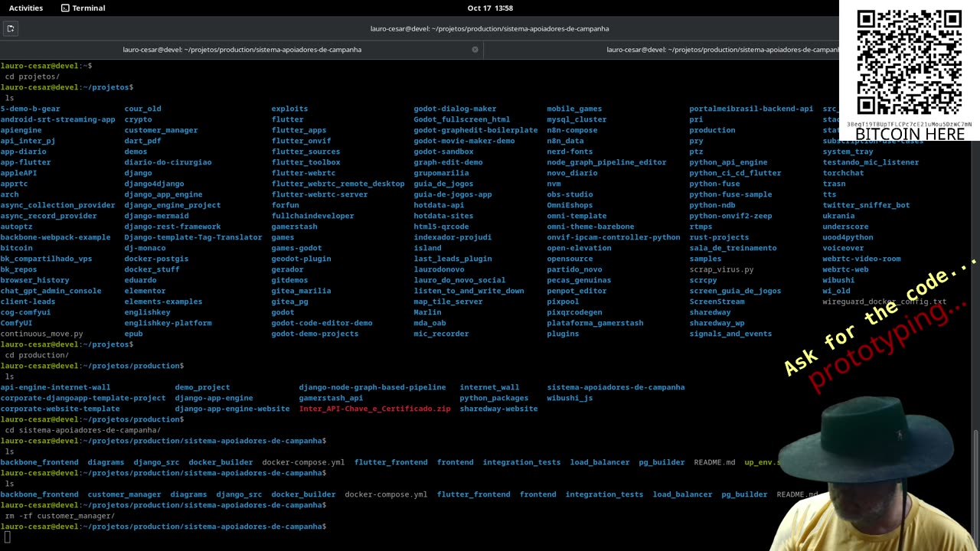Click the 'diario-do-cirurgiao' directory entry
This screenshot has width=980, height=551.
(x=168, y=162)
